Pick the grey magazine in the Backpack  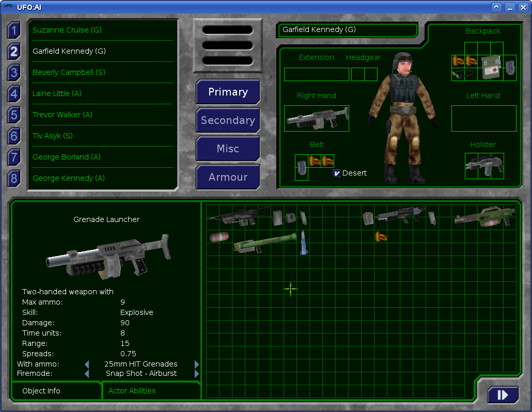pos(510,68)
